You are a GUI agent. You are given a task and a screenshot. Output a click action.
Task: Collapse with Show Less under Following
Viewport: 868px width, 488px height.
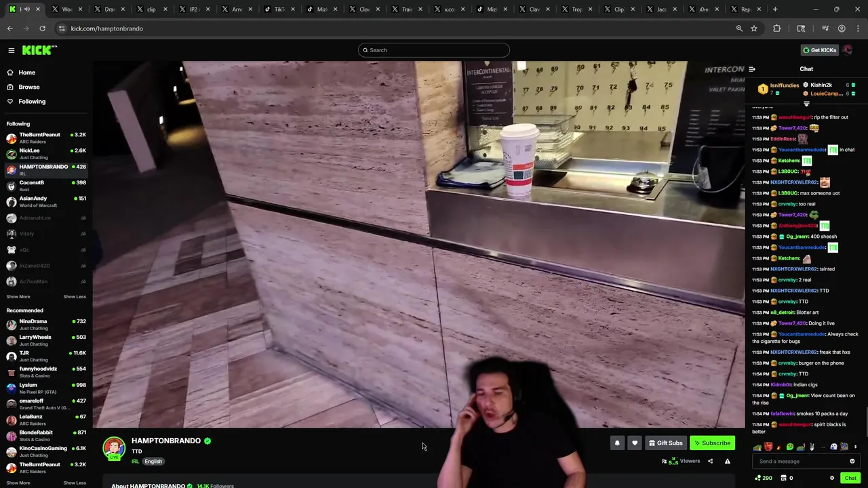point(75,297)
